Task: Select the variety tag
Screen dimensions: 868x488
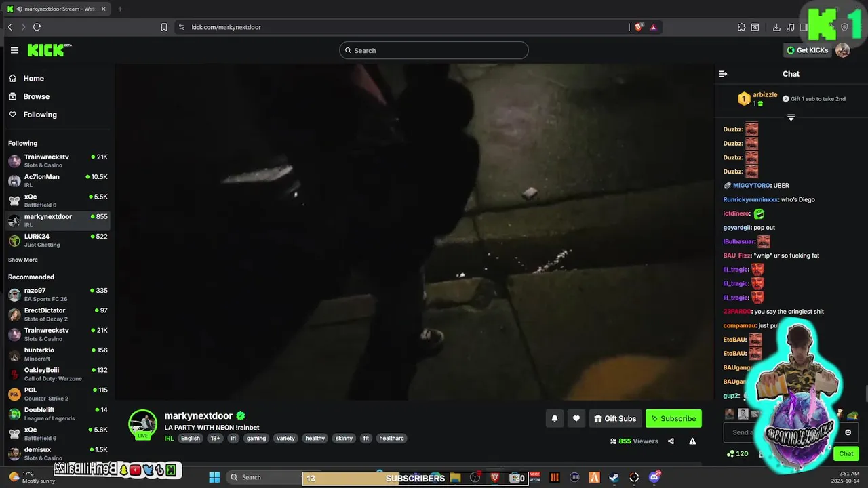Action: [285, 438]
